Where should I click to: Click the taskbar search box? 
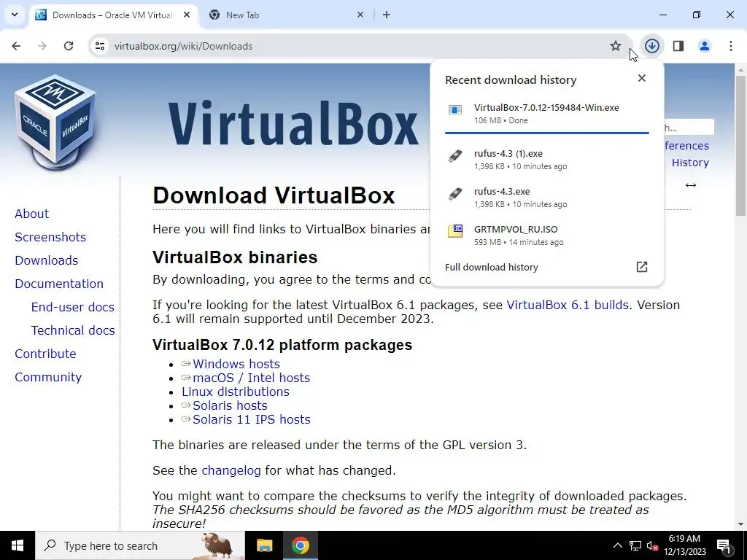[x=140, y=545]
